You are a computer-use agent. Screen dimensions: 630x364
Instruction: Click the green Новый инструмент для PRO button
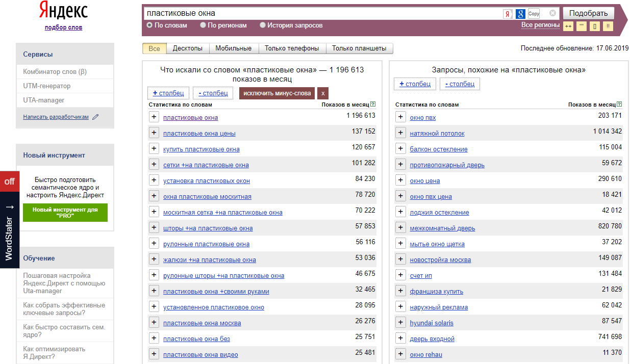tap(65, 212)
